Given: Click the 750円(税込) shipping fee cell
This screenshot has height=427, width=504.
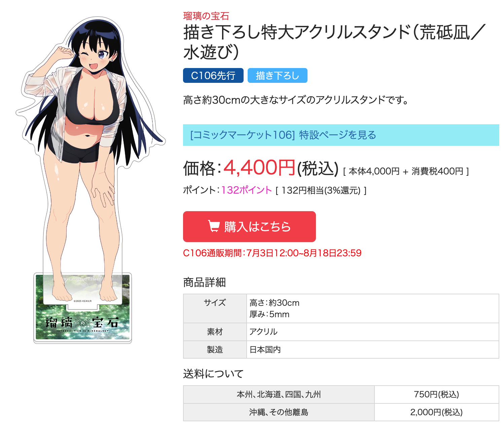Looking at the screenshot, I should pos(437,394).
